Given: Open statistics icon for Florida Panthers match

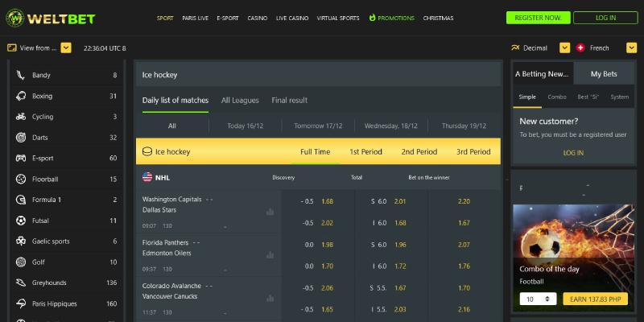Looking at the screenshot, I should pyautogui.click(x=270, y=254).
